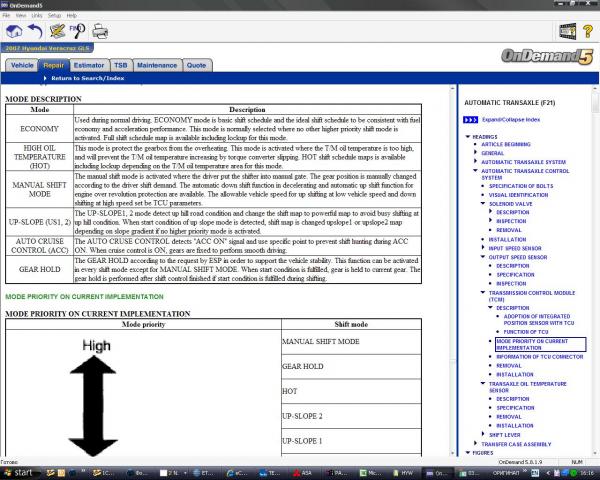Go back using the curved arrow icon

(36, 31)
